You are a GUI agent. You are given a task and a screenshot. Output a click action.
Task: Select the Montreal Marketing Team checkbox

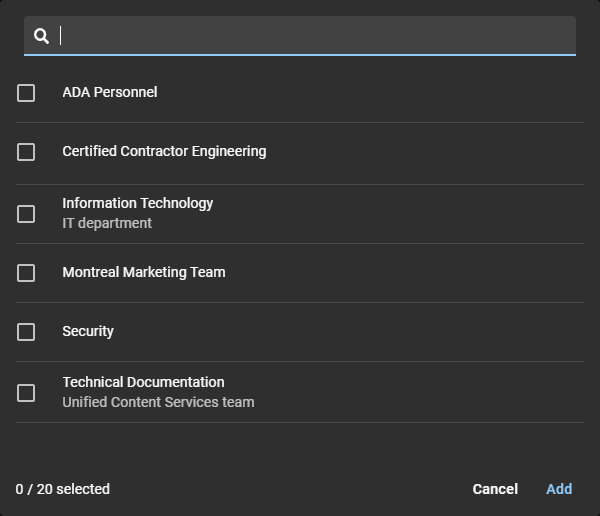point(26,273)
